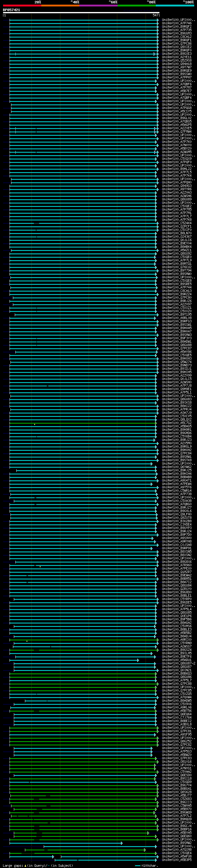The height and width of the screenshot is (868, 197).
Task: Select hit label UniRef100_A3A7J9
Action: pyautogui.click(x=177, y=412)
